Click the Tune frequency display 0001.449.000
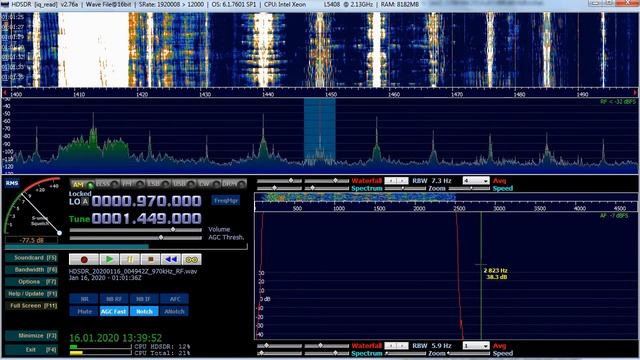The image size is (640, 360). [x=147, y=218]
